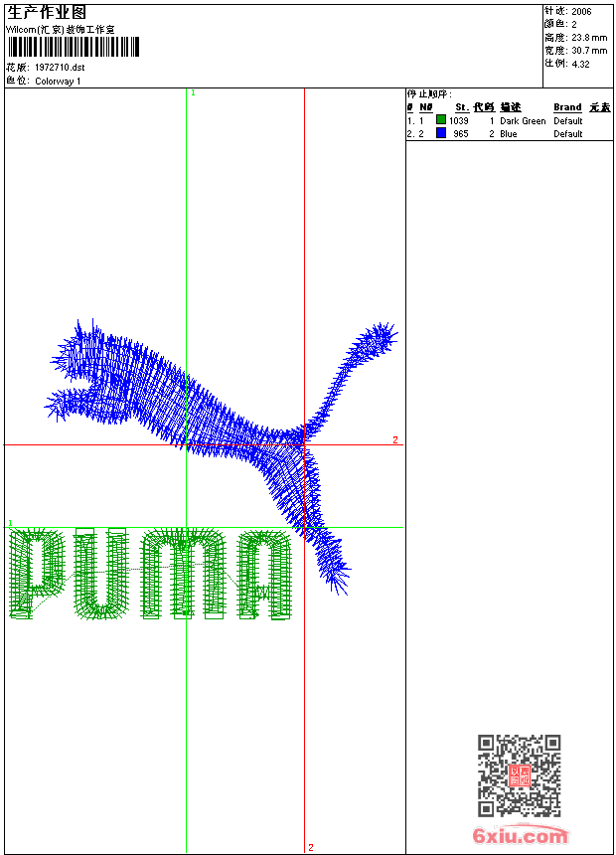616x855 pixels.
Task: Click the stitch count 965
Action: (461, 134)
